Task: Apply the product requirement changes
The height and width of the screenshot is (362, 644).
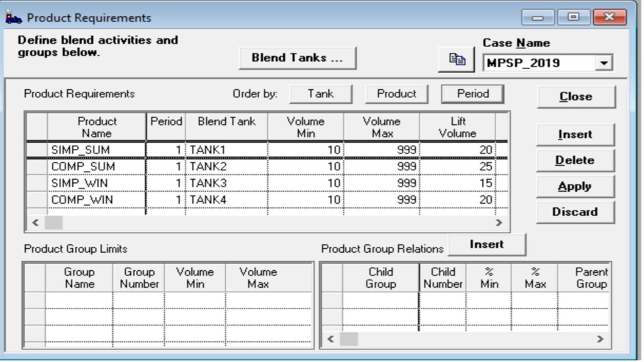Action: (x=575, y=186)
